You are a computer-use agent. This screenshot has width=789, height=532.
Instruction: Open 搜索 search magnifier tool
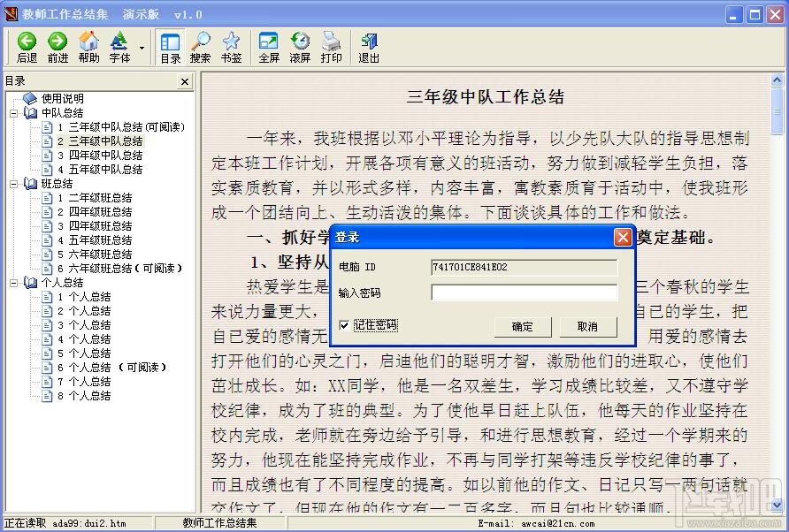tap(200, 47)
